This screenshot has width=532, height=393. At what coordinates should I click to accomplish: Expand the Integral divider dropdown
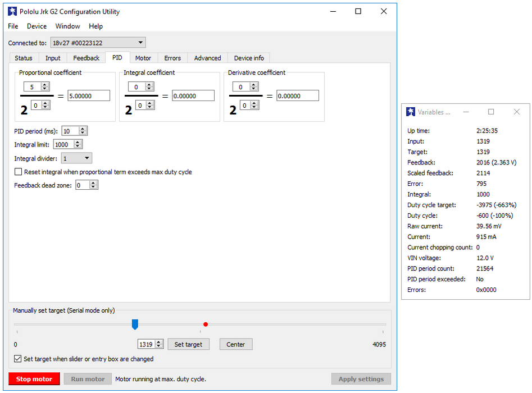click(76, 159)
